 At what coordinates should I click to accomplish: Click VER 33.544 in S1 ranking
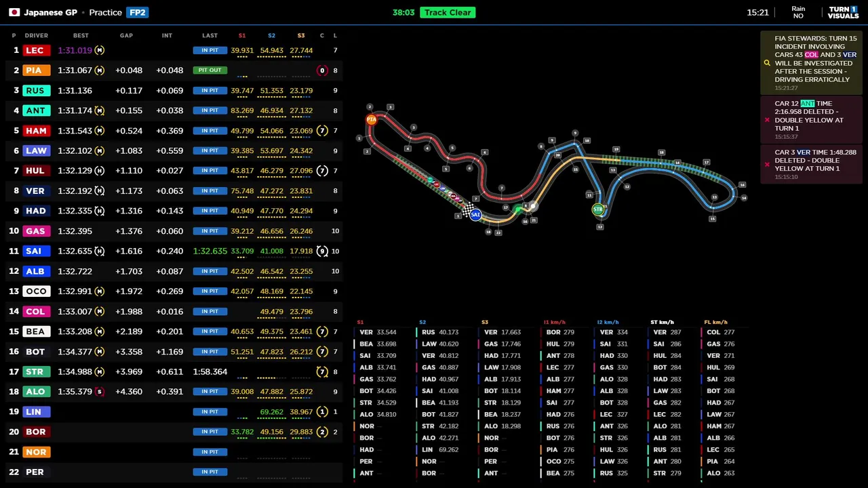point(377,332)
